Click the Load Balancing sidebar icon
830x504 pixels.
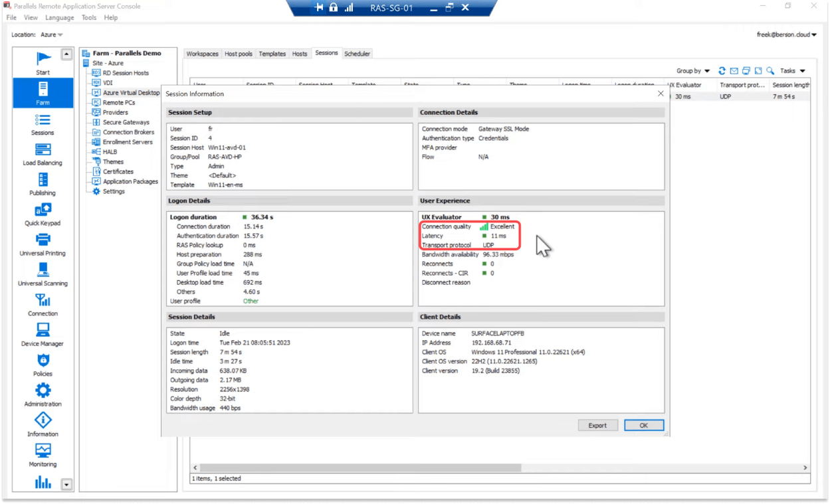click(x=43, y=154)
